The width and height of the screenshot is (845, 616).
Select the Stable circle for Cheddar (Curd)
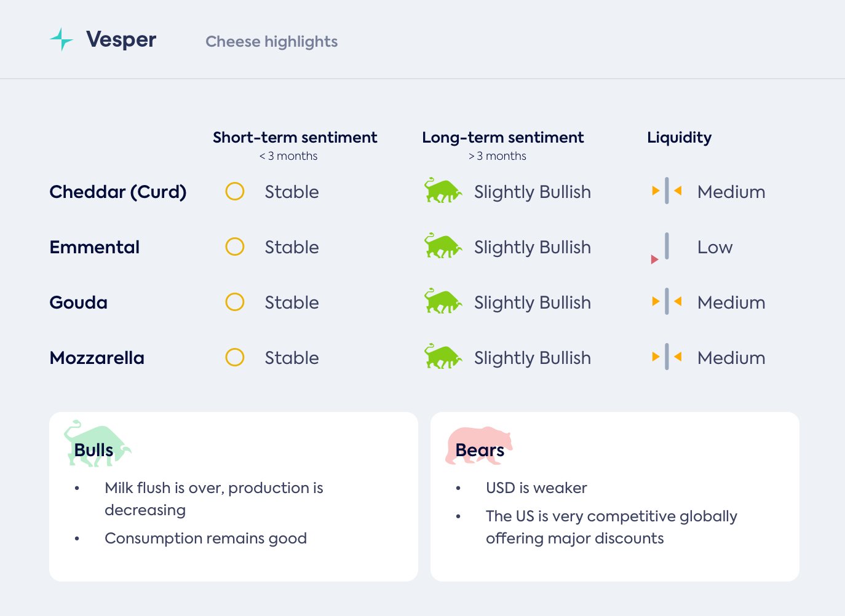[235, 191]
